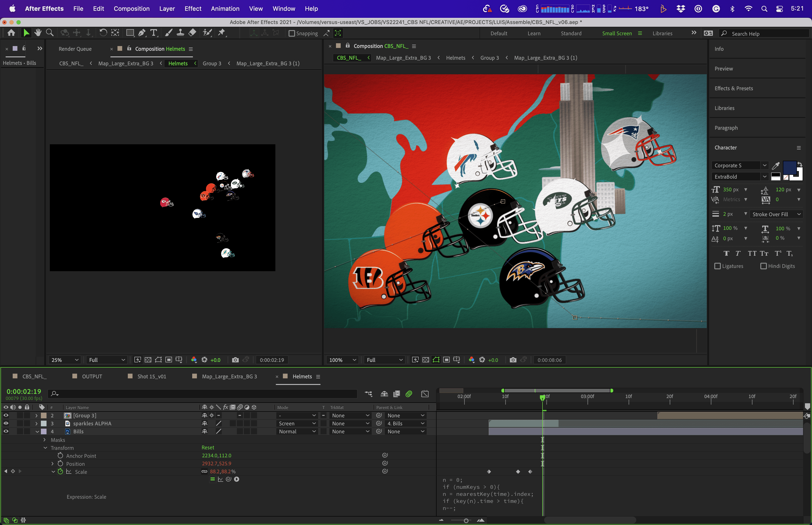
Task: Enable the Snapping checkbox
Action: 292,33
